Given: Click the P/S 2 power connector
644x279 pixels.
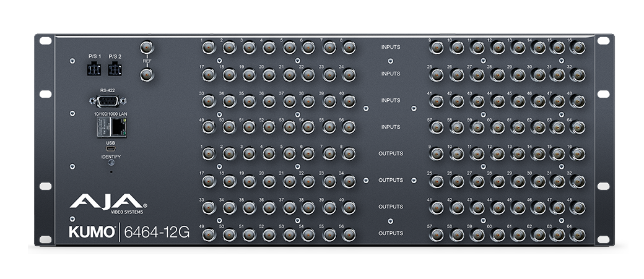Looking at the screenshot, I should click(115, 69).
